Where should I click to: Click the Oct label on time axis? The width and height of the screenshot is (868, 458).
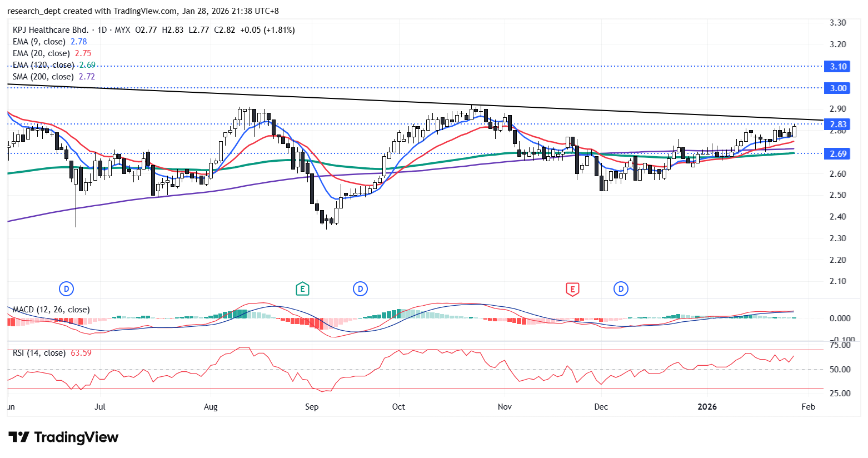coord(398,407)
